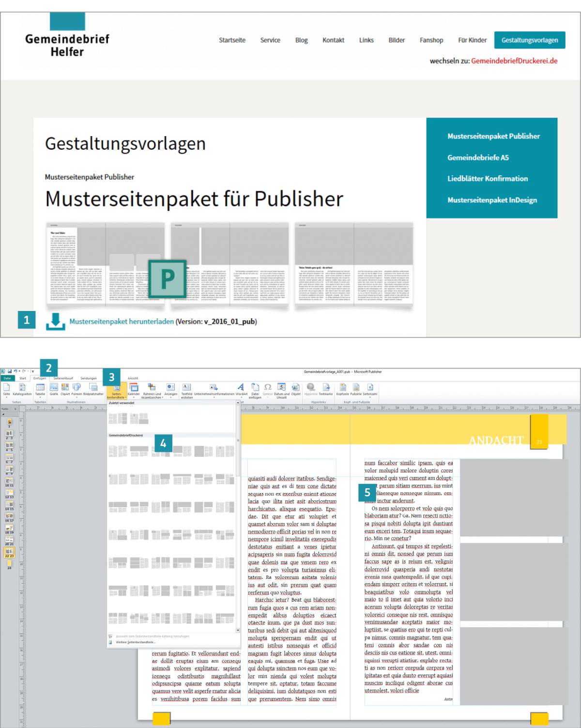Image resolution: width=581 pixels, height=728 pixels.
Task: Open Musterseitenpaket Publisher sidebar item
Action: (493, 136)
